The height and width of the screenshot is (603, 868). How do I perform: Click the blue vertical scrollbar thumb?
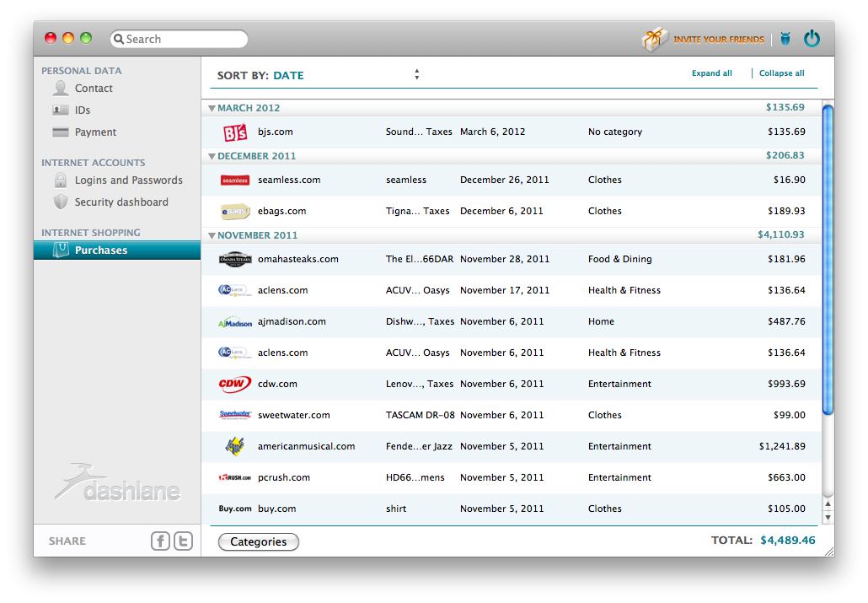[828, 260]
